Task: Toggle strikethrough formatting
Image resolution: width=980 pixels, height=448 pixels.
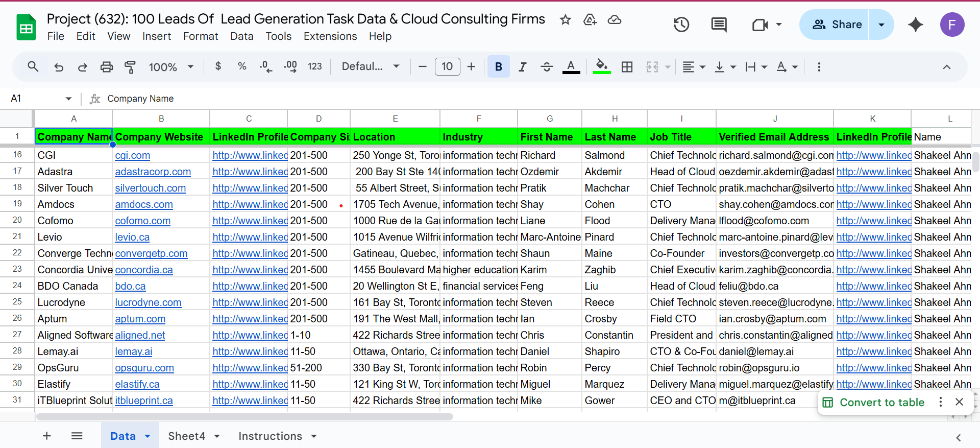Action: click(x=547, y=67)
